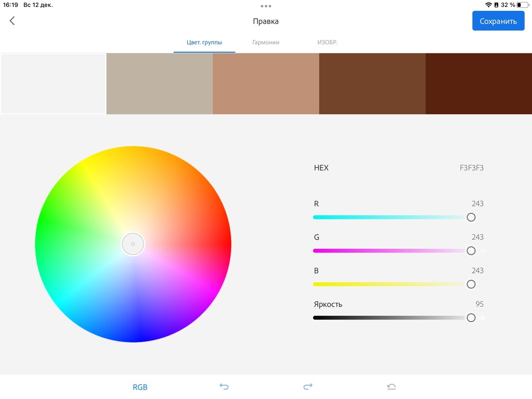Select the beige second color swatch
The image size is (532, 399).
[x=160, y=84]
